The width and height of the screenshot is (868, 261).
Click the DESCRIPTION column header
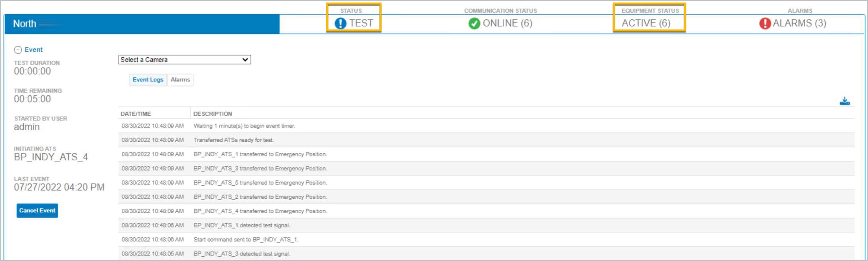tap(212, 114)
